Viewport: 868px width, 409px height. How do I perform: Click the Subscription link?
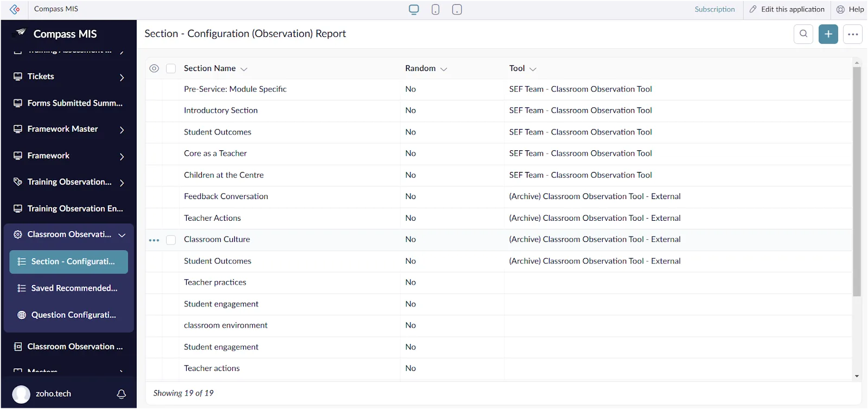pyautogui.click(x=714, y=9)
